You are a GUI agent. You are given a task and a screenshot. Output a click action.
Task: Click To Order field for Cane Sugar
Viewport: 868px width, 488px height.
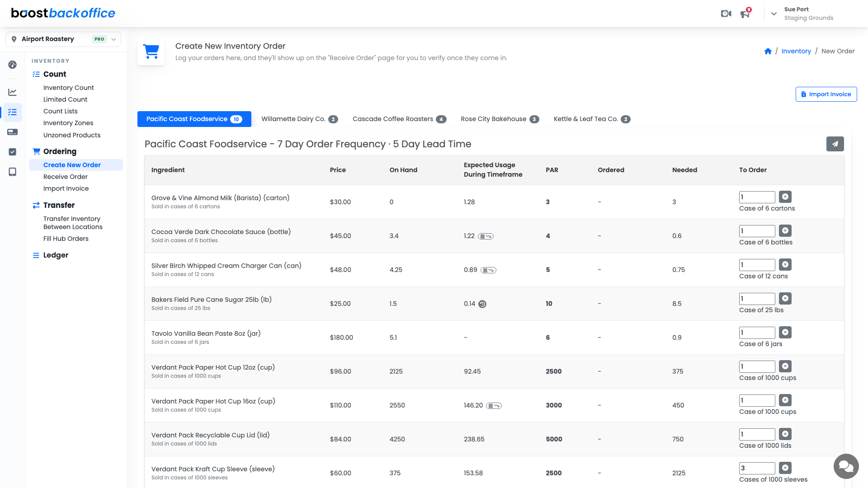[757, 299]
